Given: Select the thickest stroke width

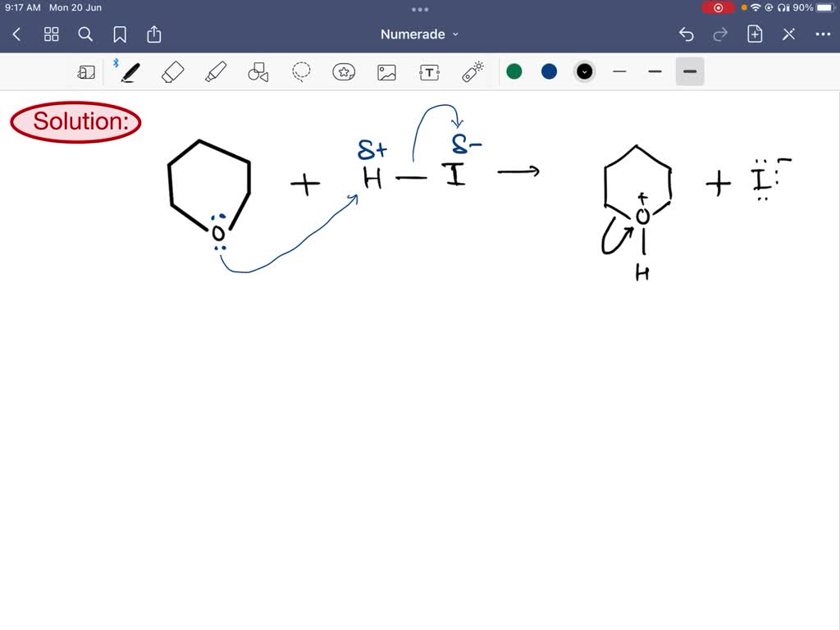Looking at the screenshot, I should (689, 71).
